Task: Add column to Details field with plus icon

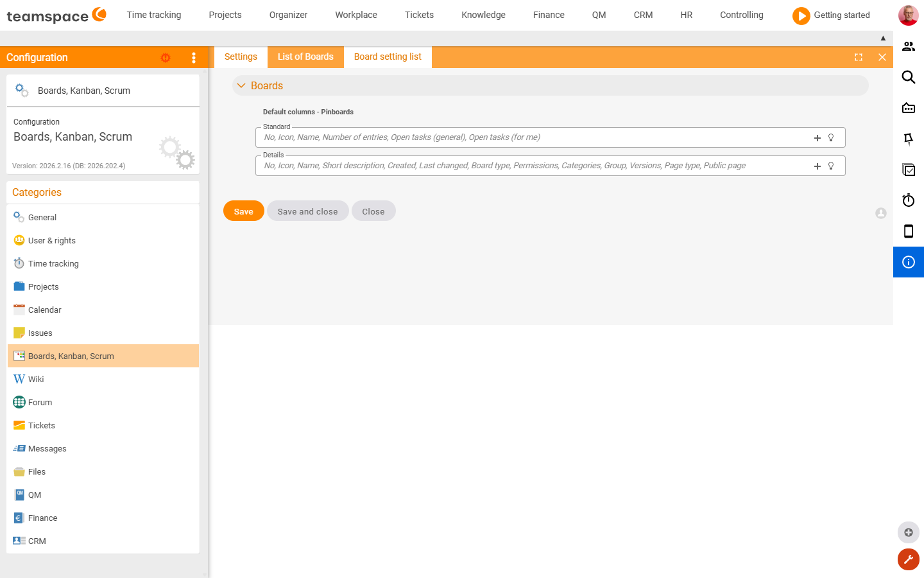Action: pyautogui.click(x=817, y=166)
